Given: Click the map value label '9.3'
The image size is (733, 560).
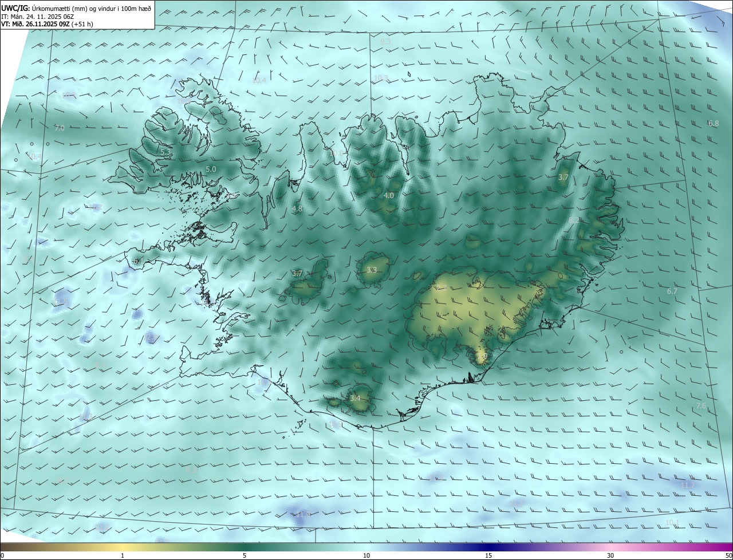Looking at the screenshot, I should pyautogui.click(x=385, y=42).
